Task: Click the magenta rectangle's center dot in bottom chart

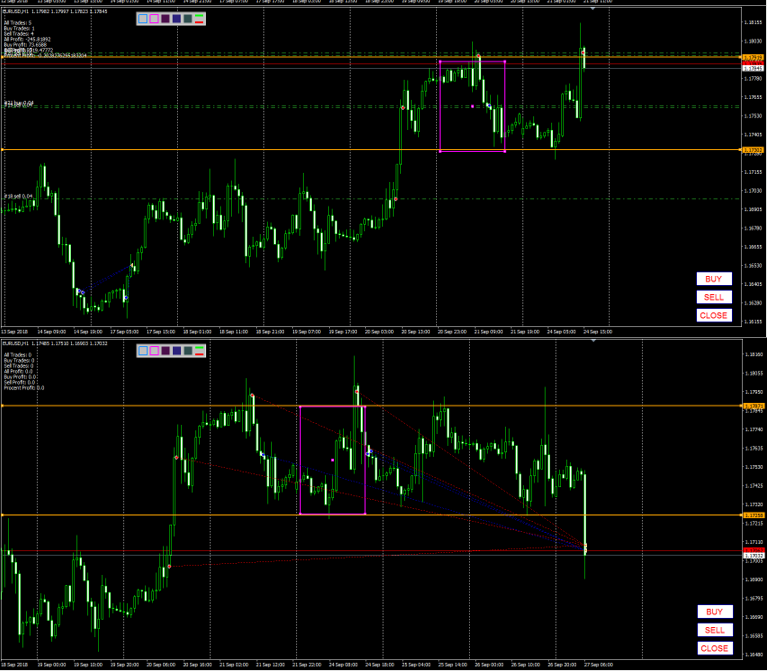Action: [333, 460]
